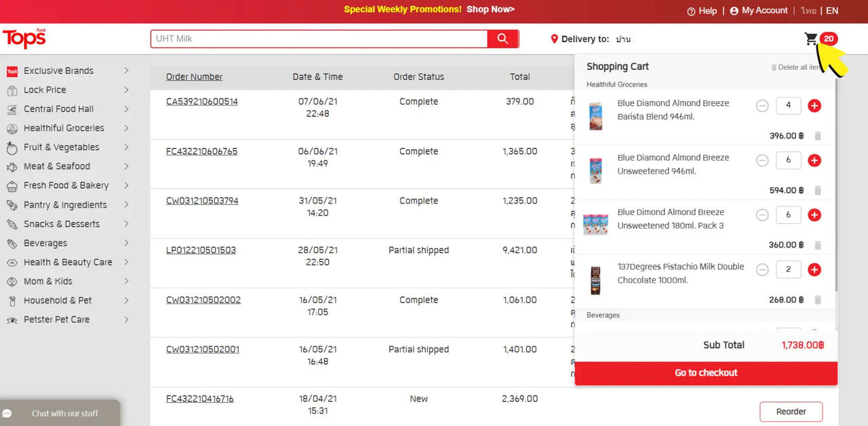The image size is (868, 426).
Task: Click Shop Now promotions link
Action: [490, 9]
